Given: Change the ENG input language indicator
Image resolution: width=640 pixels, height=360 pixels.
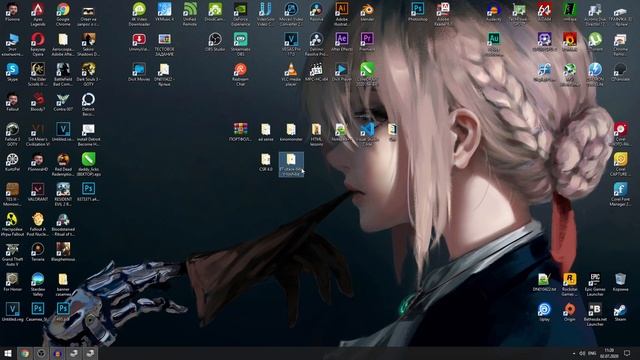Looking at the screenshot, I should point(592,353).
